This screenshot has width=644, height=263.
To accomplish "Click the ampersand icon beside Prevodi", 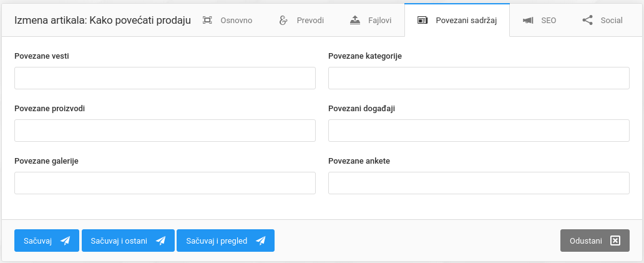I will coord(283,21).
